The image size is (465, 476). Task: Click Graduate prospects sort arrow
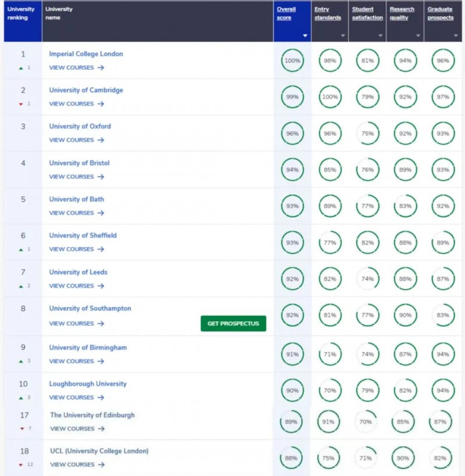(456, 36)
